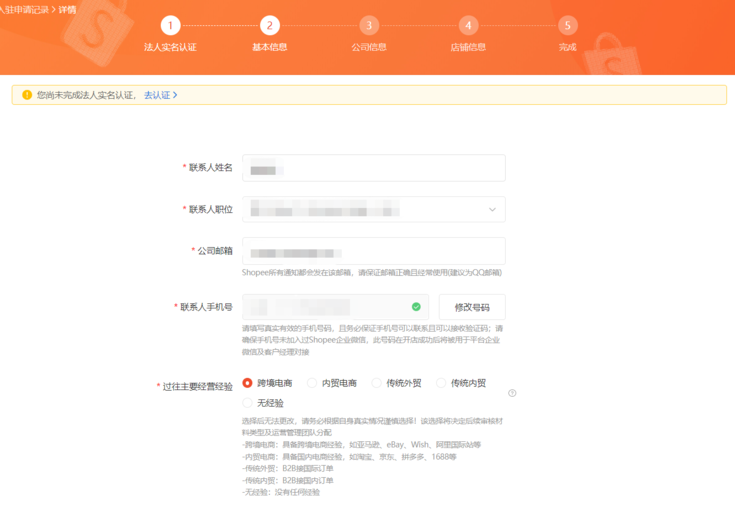
Task: Click 去认证 link in warning banner
Action: (x=160, y=95)
